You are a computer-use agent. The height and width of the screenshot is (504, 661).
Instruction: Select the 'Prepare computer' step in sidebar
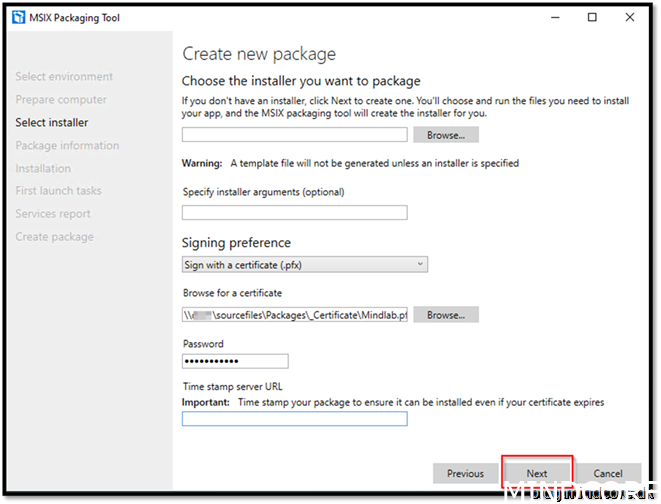pyautogui.click(x=61, y=100)
